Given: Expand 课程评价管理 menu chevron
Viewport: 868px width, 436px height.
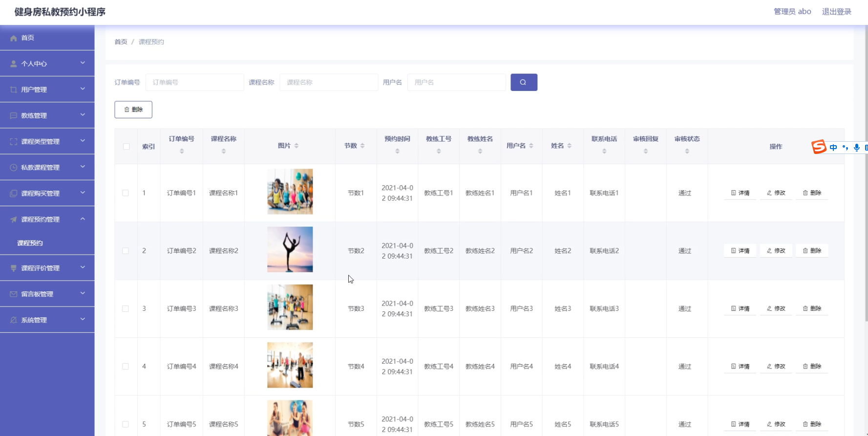Looking at the screenshot, I should click(83, 267).
